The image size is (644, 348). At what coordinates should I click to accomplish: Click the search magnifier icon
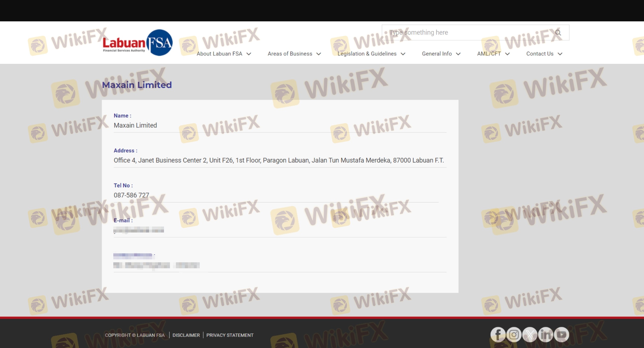coord(558,33)
